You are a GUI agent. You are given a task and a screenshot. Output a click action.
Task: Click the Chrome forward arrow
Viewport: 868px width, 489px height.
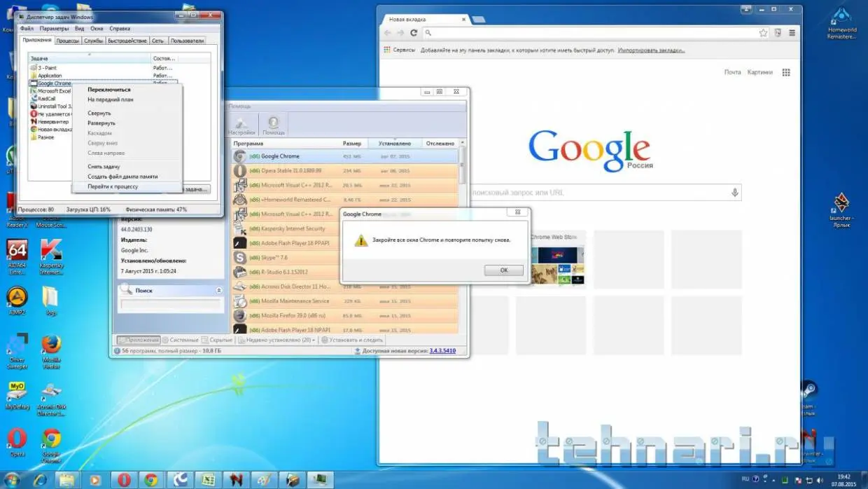click(x=400, y=33)
